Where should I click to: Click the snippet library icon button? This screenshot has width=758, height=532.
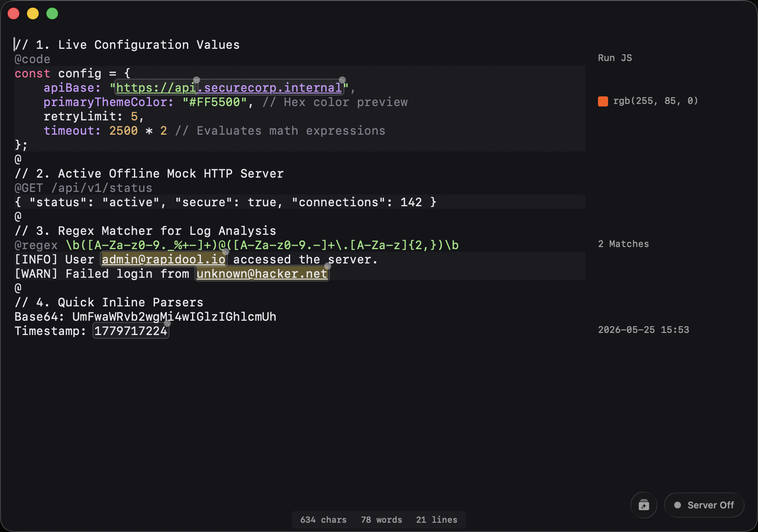point(643,505)
